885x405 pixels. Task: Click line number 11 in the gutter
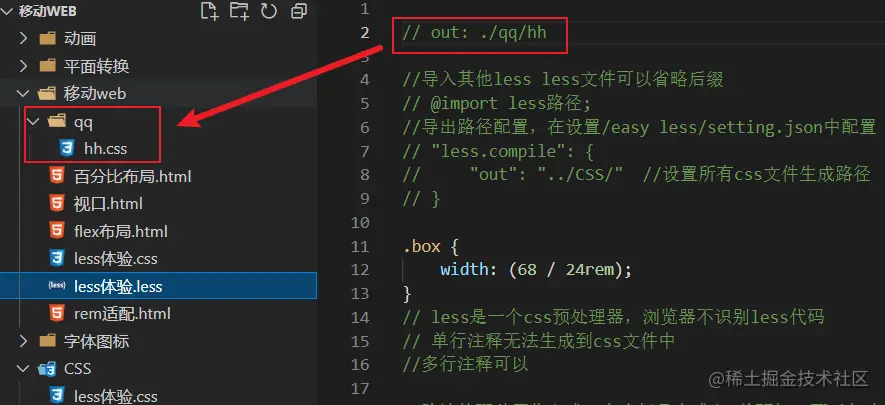(360, 246)
